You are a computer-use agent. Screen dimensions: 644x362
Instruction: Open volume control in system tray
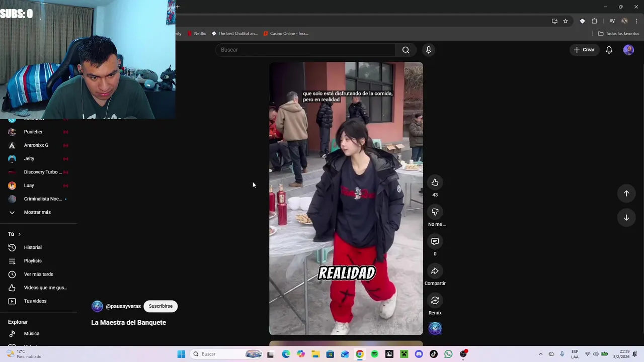tap(596, 354)
